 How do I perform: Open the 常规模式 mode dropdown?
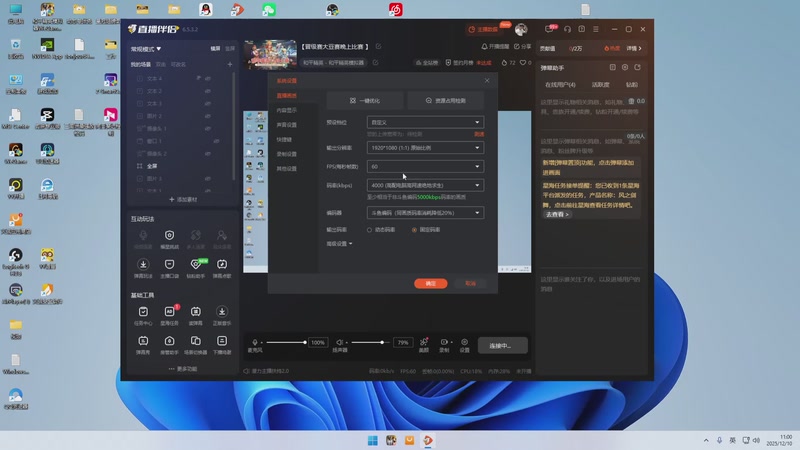(146, 49)
